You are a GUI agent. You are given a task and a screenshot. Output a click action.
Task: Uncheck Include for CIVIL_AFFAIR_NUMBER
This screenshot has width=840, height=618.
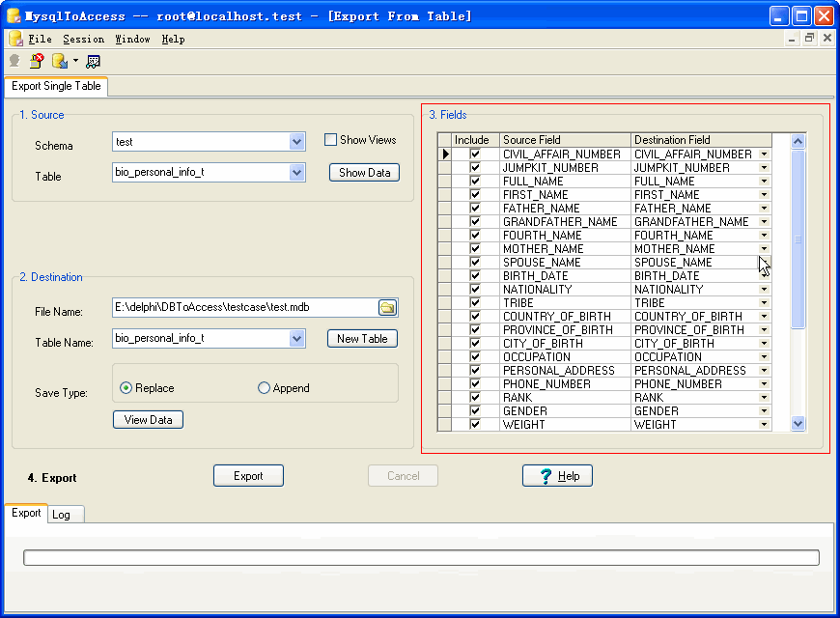click(x=475, y=154)
